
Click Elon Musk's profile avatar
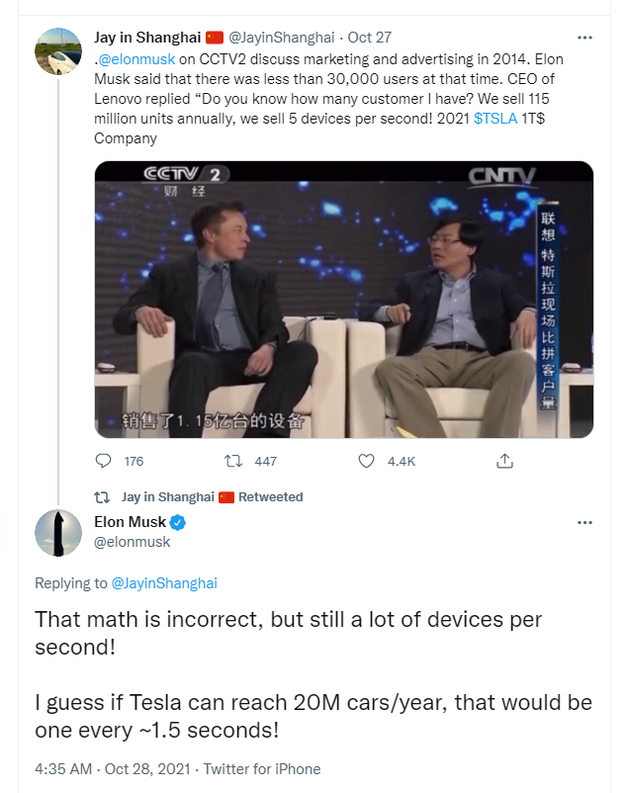click(x=58, y=532)
